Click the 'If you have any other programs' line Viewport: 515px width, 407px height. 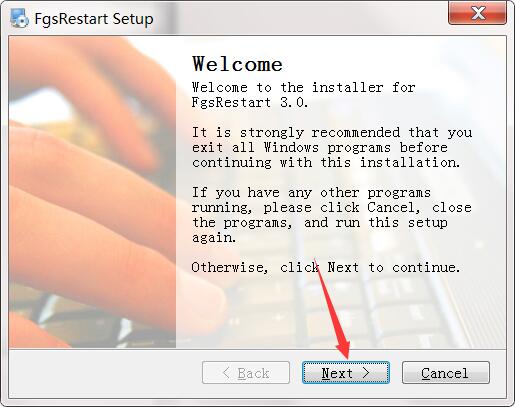(x=311, y=193)
